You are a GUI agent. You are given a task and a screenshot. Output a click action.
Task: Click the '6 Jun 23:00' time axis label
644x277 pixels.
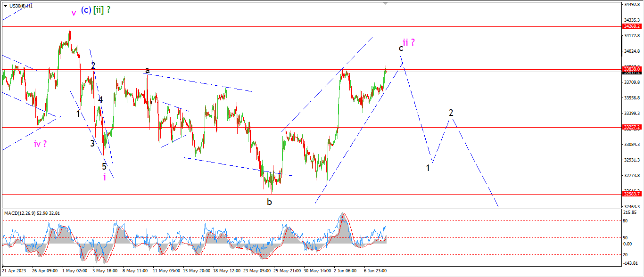click(x=376, y=271)
